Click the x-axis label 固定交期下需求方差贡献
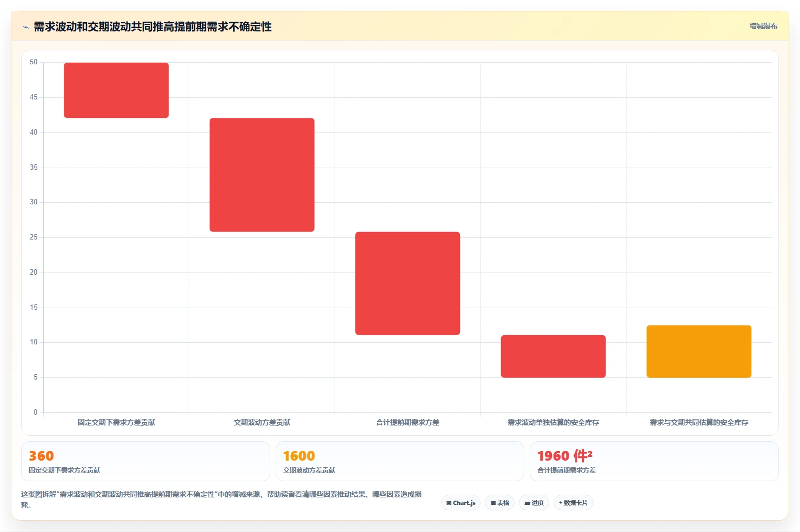This screenshot has height=532, width=800. (x=116, y=422)
